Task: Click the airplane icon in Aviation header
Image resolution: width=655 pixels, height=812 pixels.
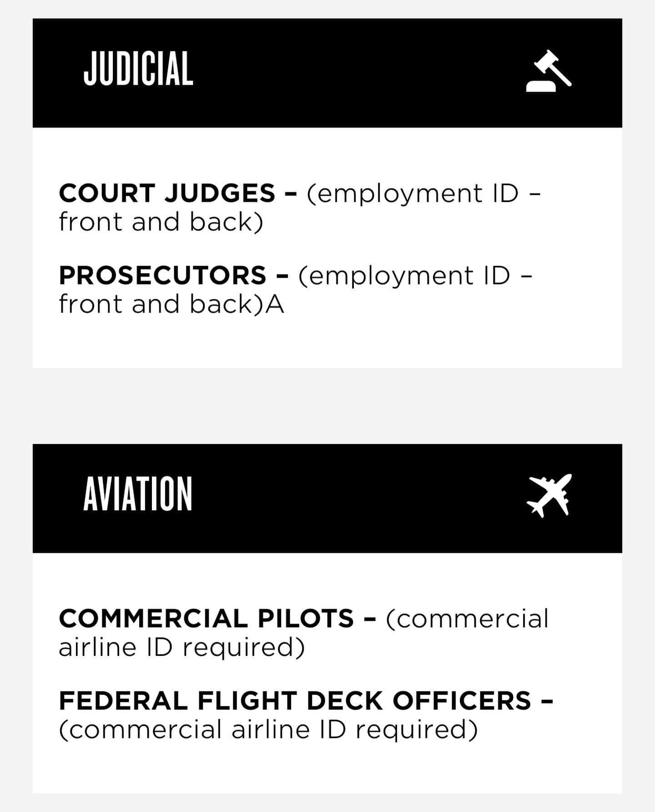Action: (549, 496)
